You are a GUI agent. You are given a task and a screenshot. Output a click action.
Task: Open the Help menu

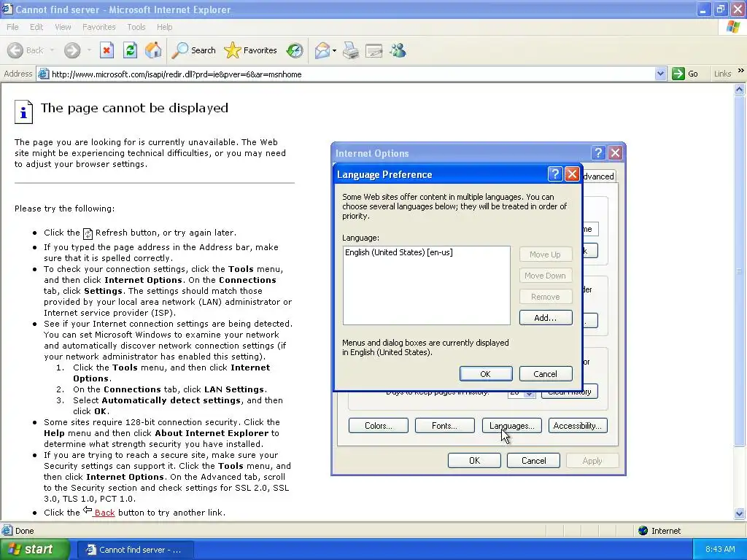(164, 27)
